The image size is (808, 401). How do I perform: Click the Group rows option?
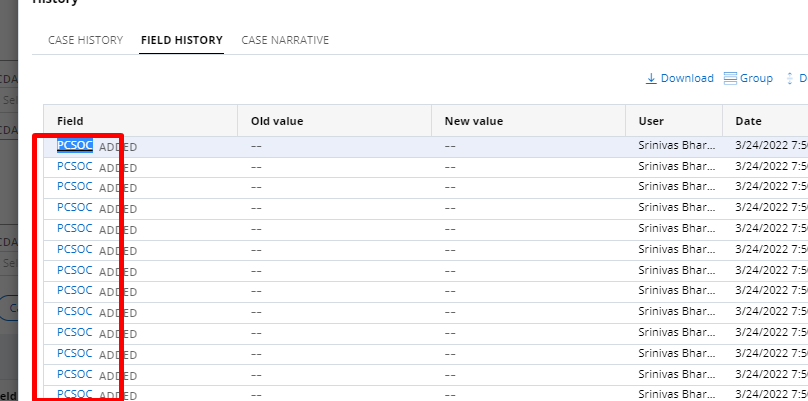(x=748, y=78)
